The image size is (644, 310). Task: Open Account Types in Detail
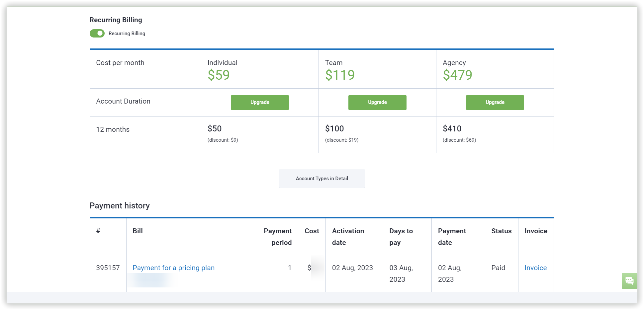[x=322, y=179]
